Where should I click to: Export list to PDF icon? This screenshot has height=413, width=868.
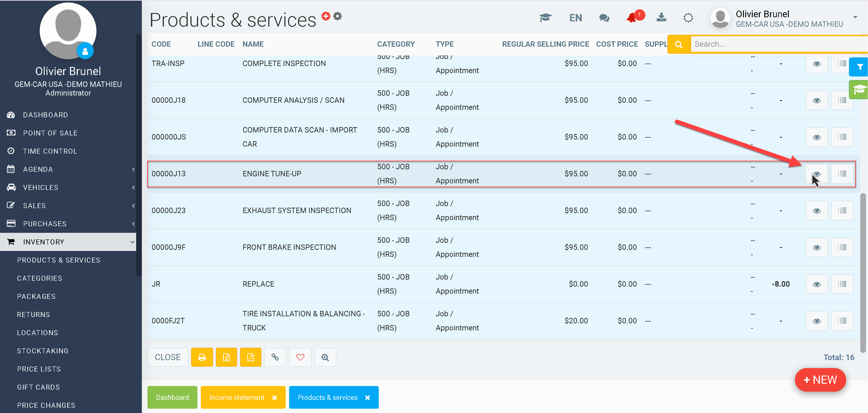pyautogui.click(x=251, y=357)
